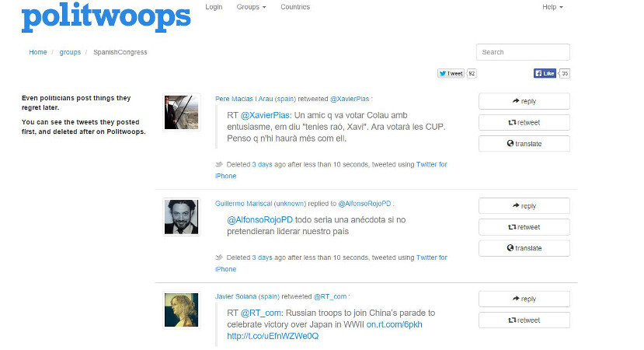
Task: Open Guillermo Mariscal avatar thumbnail
Action: pyautogui.click(x=181, y=217)
